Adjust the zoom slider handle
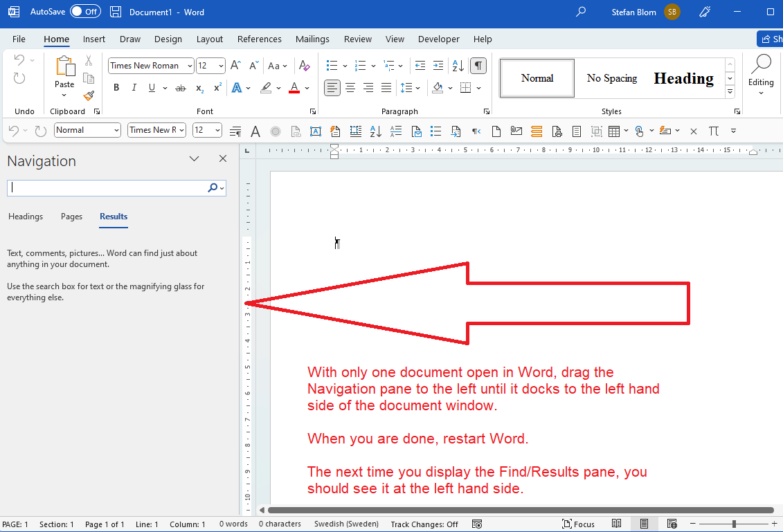The height and width of the screenshot is (532, 783). pyautogui.click(x=734, y=524)
